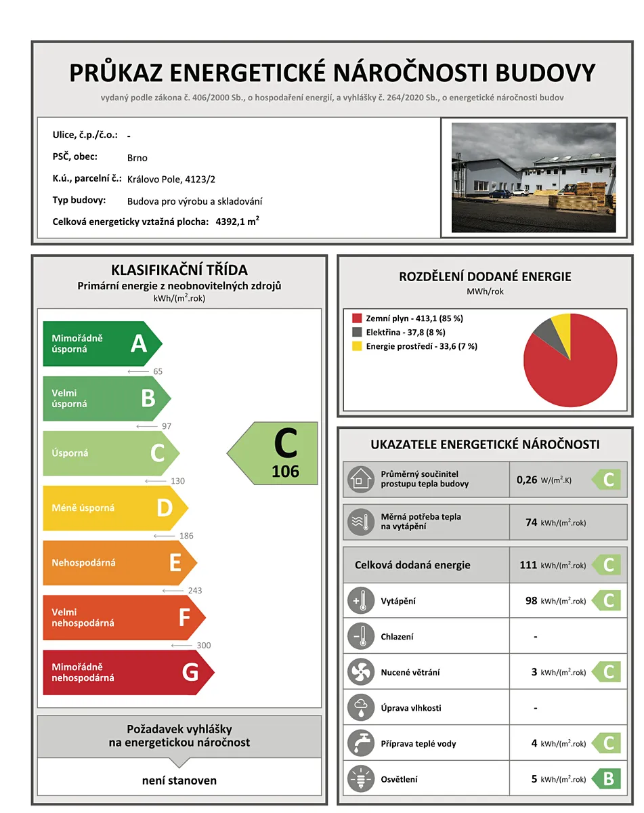Click the red Zemní plyn legend swatch
The width and height of the screenshot is (644, 813).
357,318
